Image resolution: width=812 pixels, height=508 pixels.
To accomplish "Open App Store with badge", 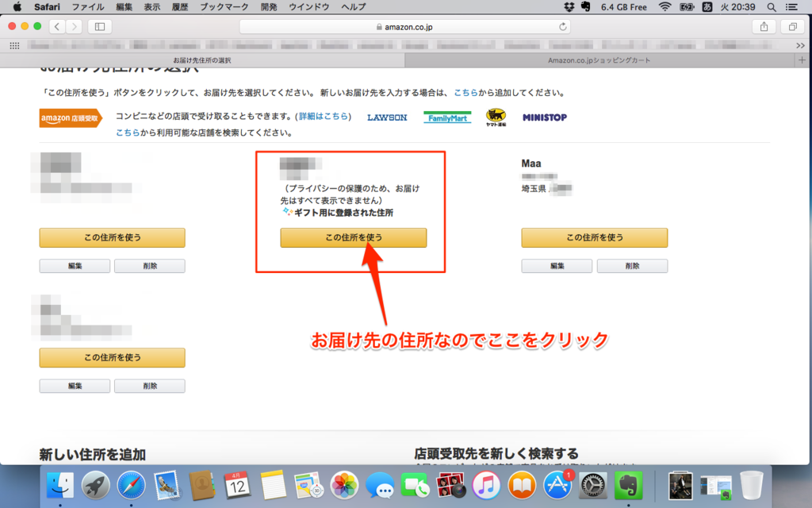I will 557,486.
